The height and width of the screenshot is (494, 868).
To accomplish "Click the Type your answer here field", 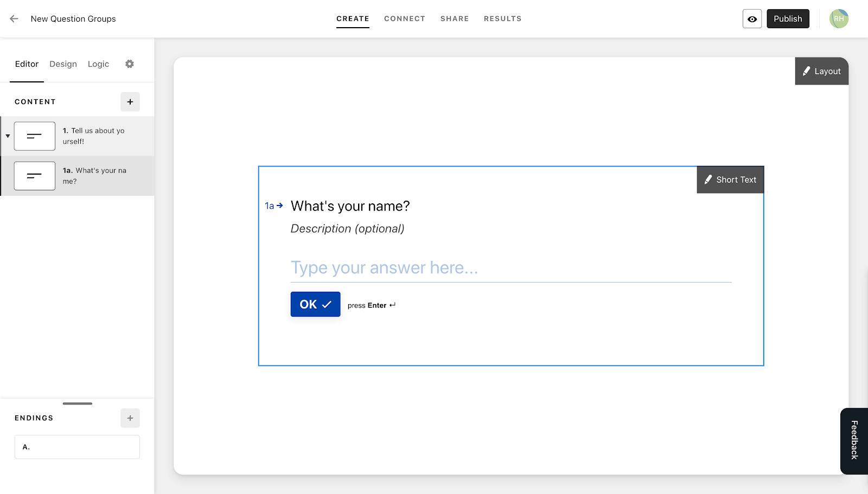I will click(x=511, y=268).
